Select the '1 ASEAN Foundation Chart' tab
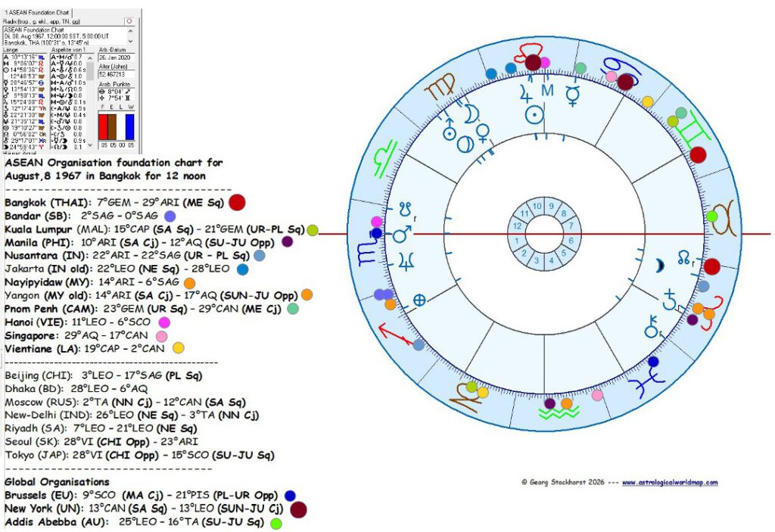The width and height of the screenshot is (775, 532). point(37,12)
